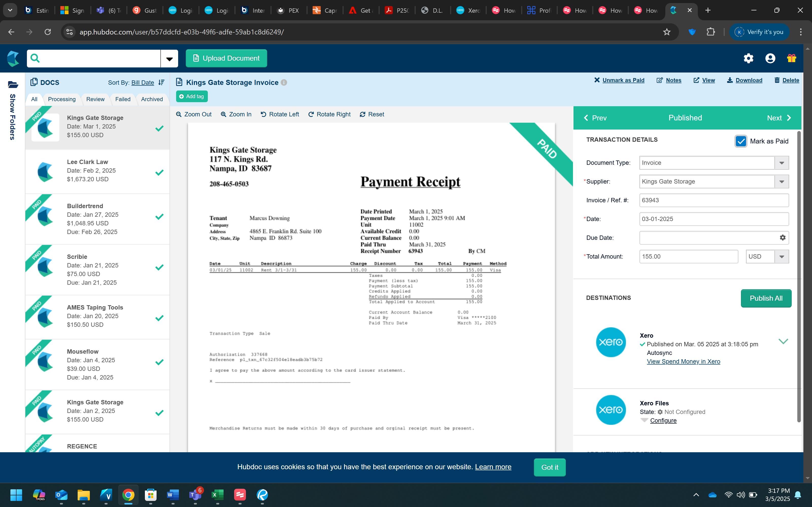
Task: Click the Zoom Out control
Action: point(194,114)
